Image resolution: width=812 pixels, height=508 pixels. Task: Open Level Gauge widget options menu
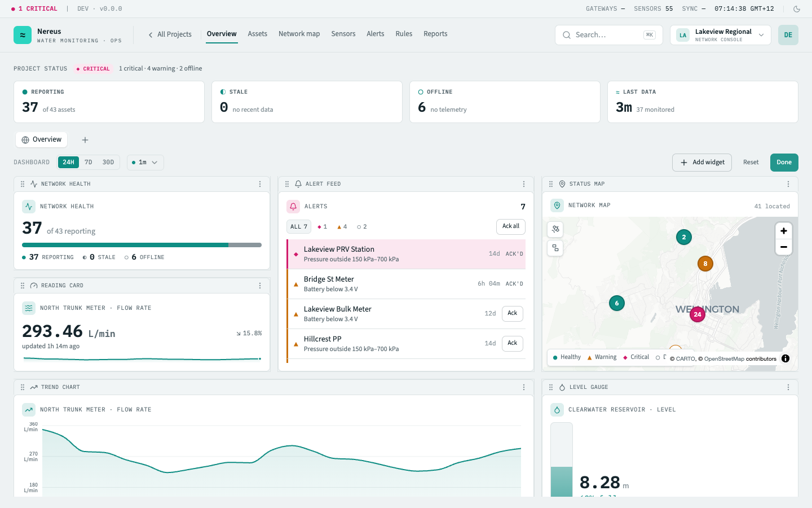(788, 387)
